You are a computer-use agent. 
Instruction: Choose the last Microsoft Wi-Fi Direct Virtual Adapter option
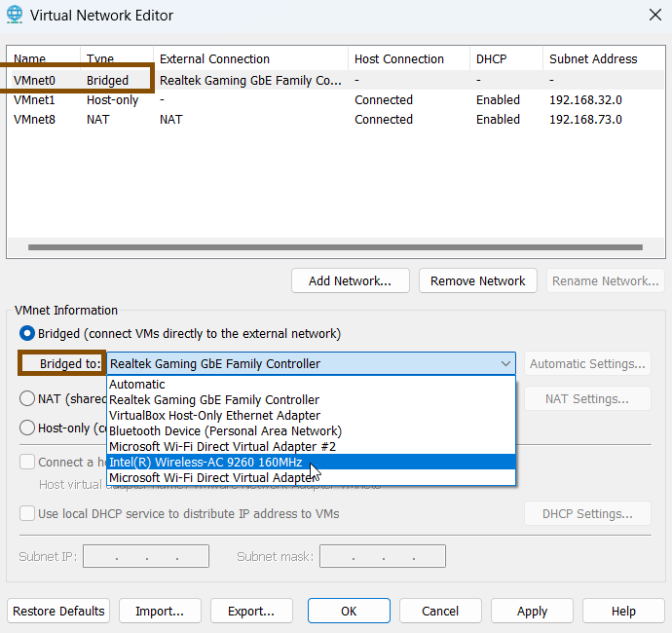pyautogui.click(x=311, y=477)
